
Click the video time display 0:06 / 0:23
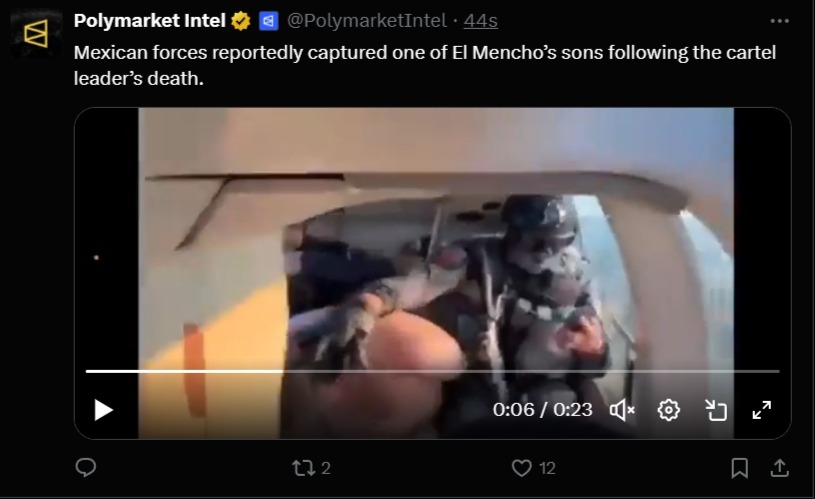click(x=542, y=410)
